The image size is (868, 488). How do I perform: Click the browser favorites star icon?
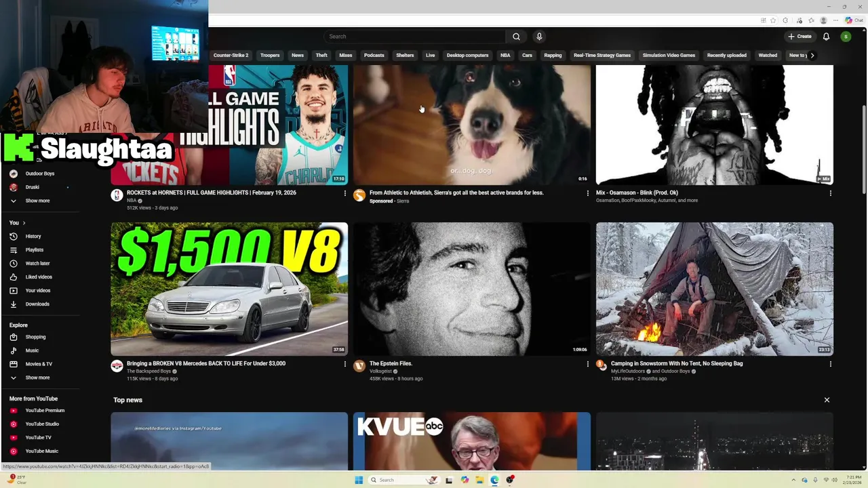click(x=773, y=21)
